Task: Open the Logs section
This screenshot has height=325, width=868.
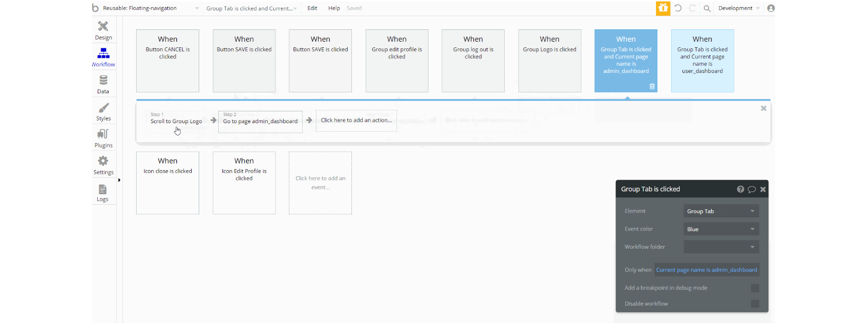Action: coord(102,190)
